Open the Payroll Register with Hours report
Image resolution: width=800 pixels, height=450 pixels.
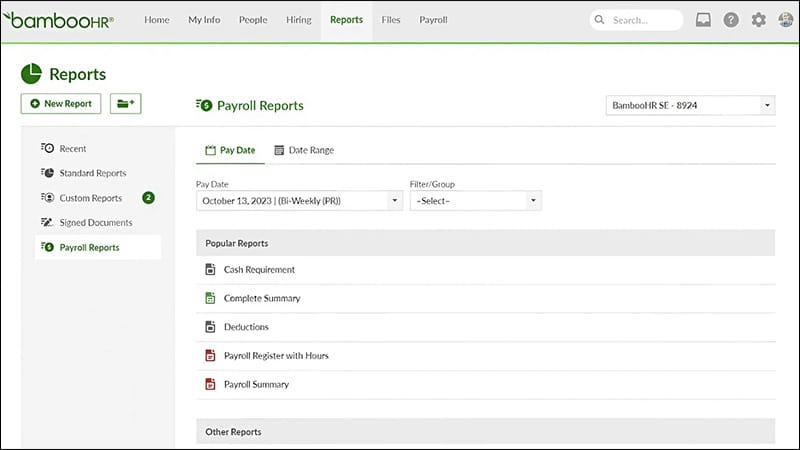(x=276, y=356)
